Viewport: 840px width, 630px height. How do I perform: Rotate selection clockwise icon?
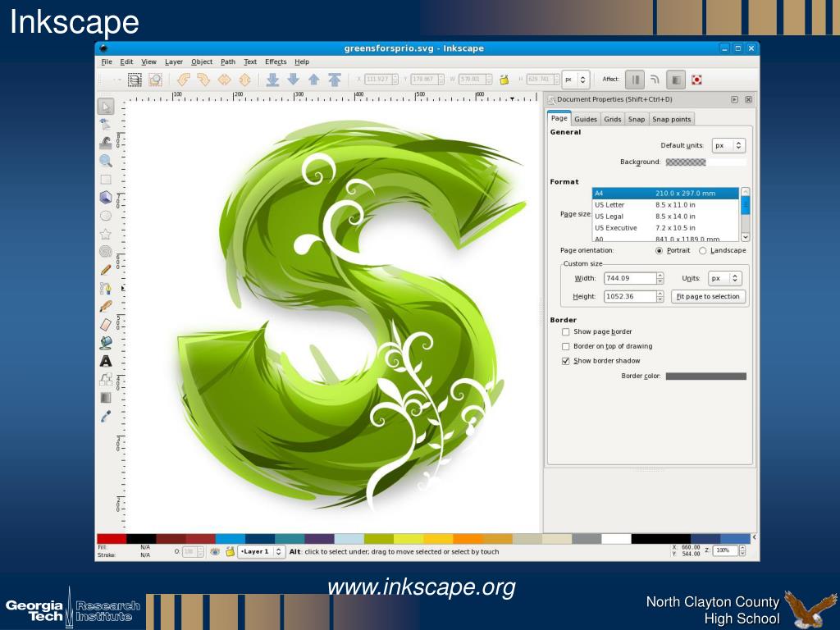[x=203, y=80]
